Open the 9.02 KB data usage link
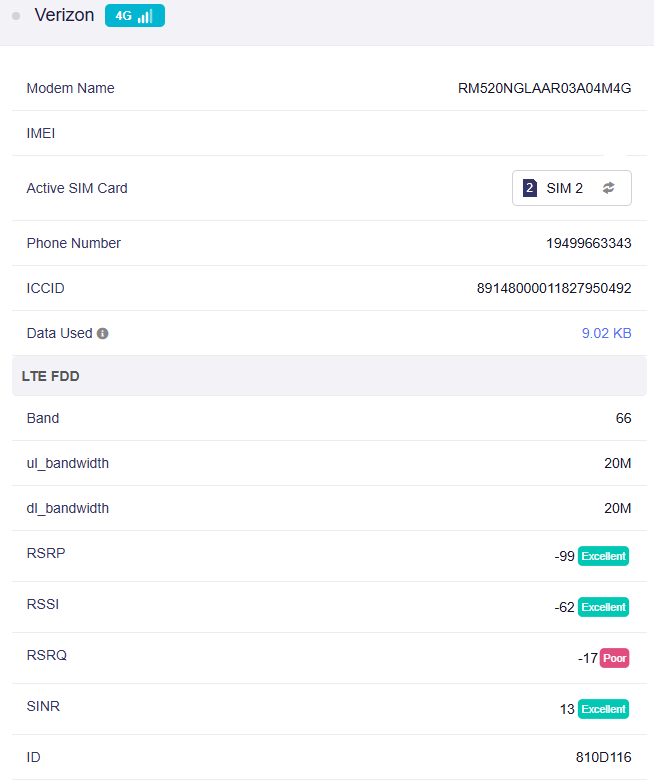The image size is (654, 781). pos(606,333)
